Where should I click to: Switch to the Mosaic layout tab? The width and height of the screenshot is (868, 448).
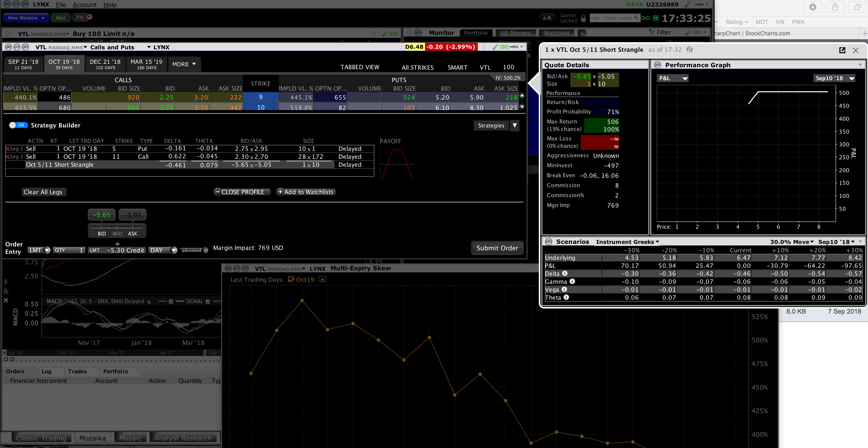tap(130, 438)
